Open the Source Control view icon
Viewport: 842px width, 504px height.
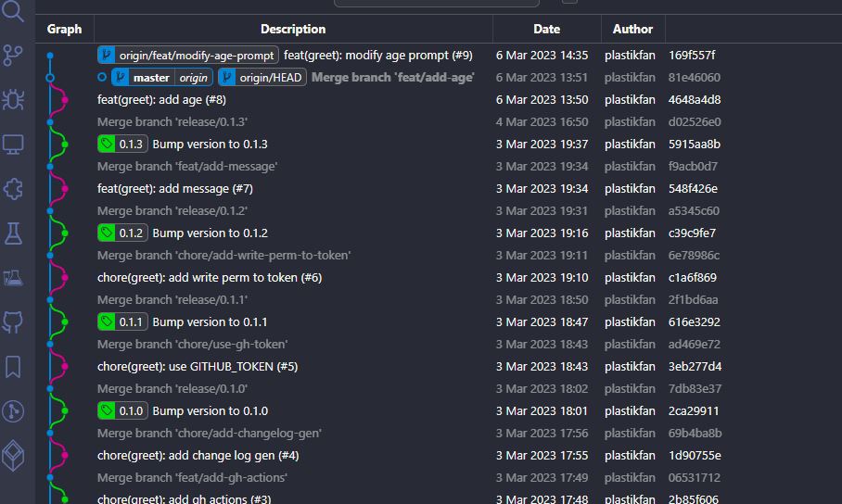click(13, 55)
